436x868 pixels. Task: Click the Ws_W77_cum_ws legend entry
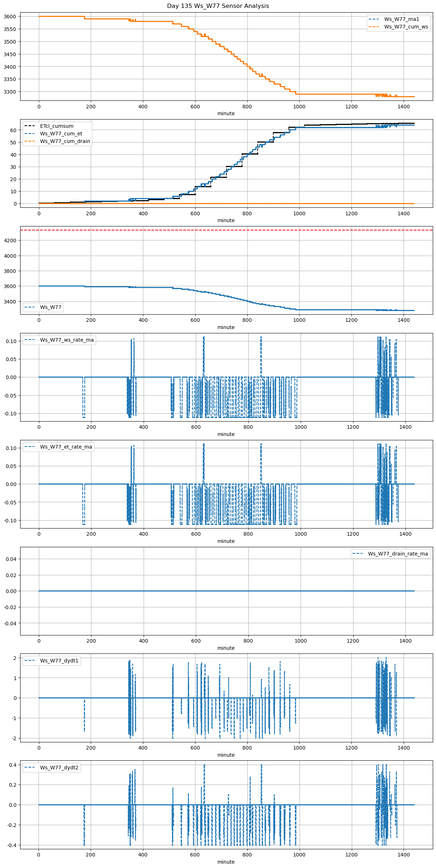coord(406,27)
